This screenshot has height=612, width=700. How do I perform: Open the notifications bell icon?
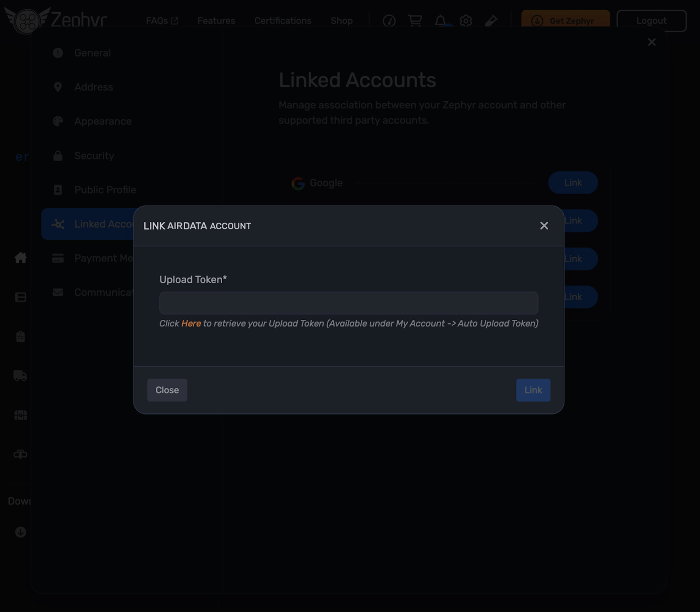pyautogui.click(x=440, y=21)
